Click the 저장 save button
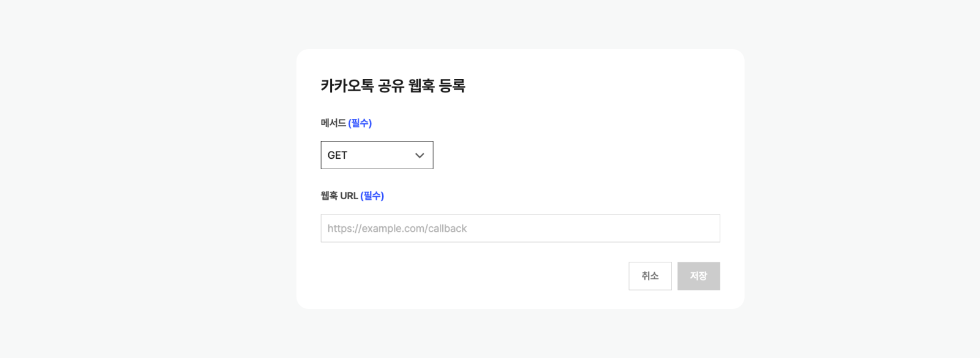 [698, 276]
